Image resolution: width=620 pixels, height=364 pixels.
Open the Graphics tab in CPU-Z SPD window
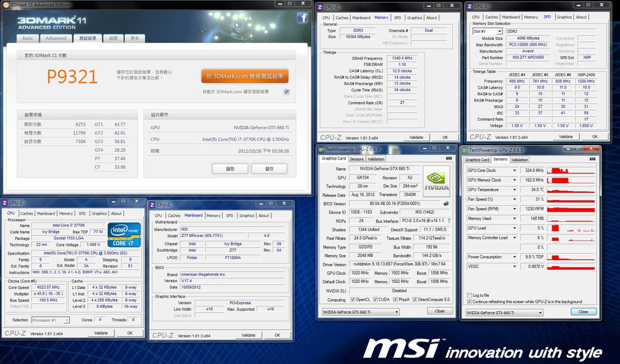pyautogui.click(x=564, y=17)
